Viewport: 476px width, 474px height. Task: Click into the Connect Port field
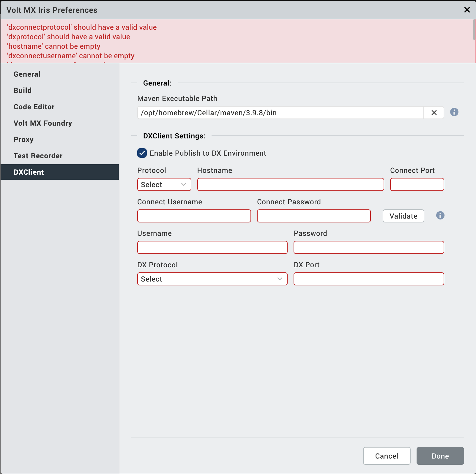point(417,184)
